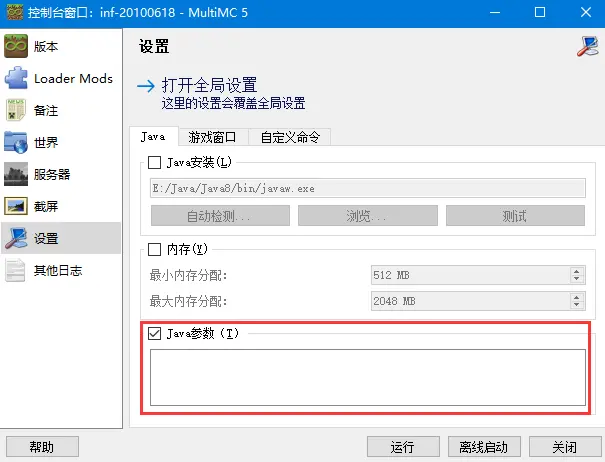Image resolution: width=605 pixels, height=462 pixels.
Task: Click the 关闭 close button
Action: [x=565, y=447]
